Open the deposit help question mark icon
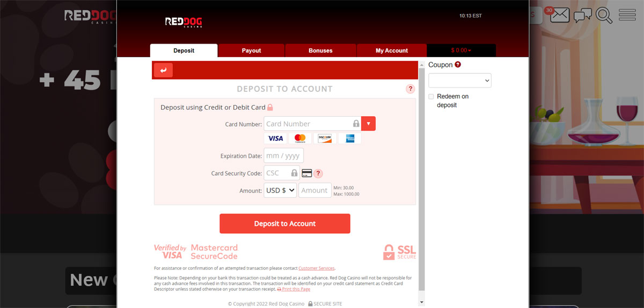The image size is (644, 308). [x=411, y=89]
